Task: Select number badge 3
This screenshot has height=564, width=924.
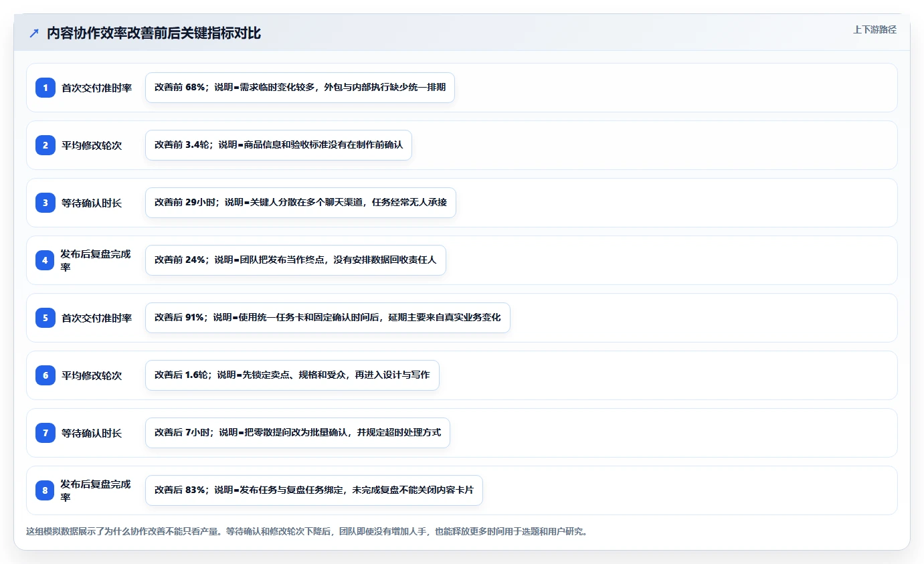Action: [45, 203]
